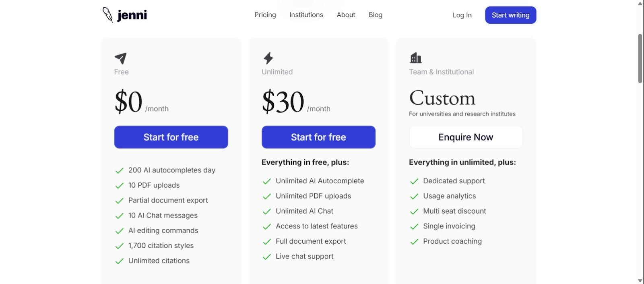Click Start writing in the header
This screenshot has height=284, width=644.
510,15
